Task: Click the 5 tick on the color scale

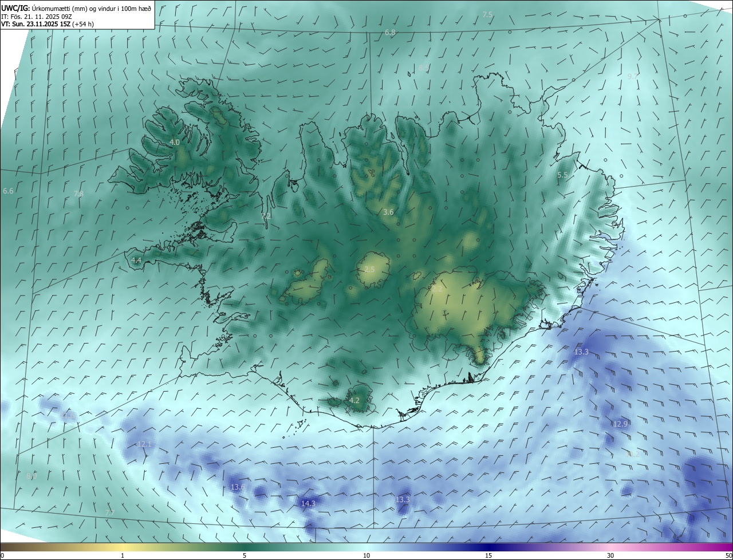Action: [245, 555]
